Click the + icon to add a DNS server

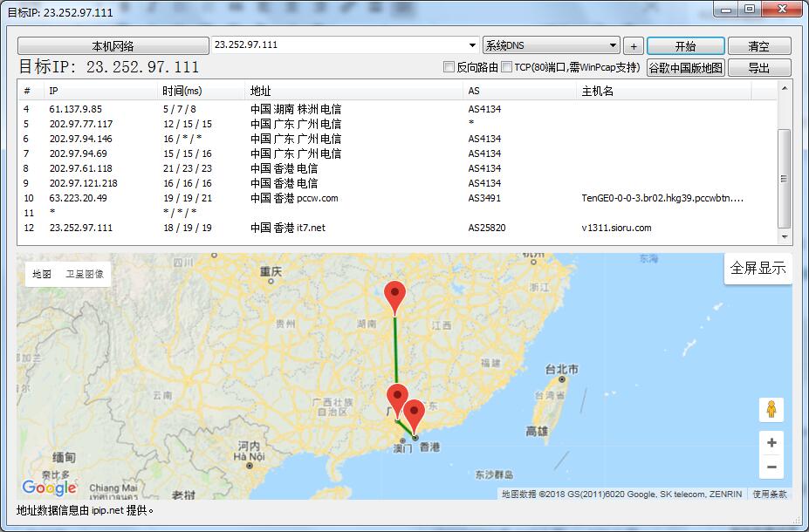pos(634,44)
